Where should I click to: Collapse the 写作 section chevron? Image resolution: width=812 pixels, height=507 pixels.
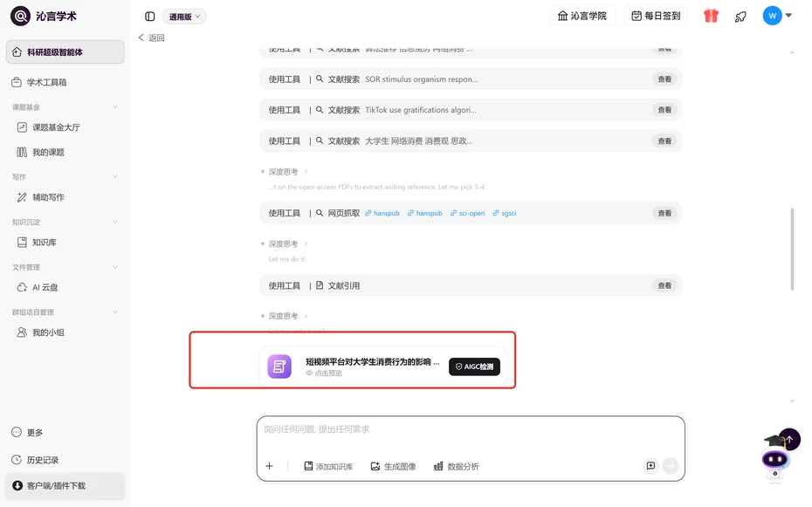[x=115, y=177]
